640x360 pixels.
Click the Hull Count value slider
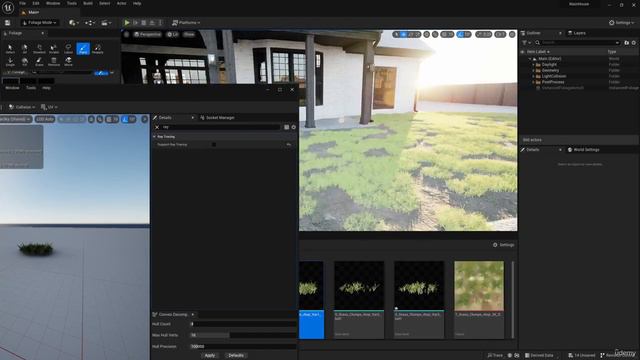(243, 324)
